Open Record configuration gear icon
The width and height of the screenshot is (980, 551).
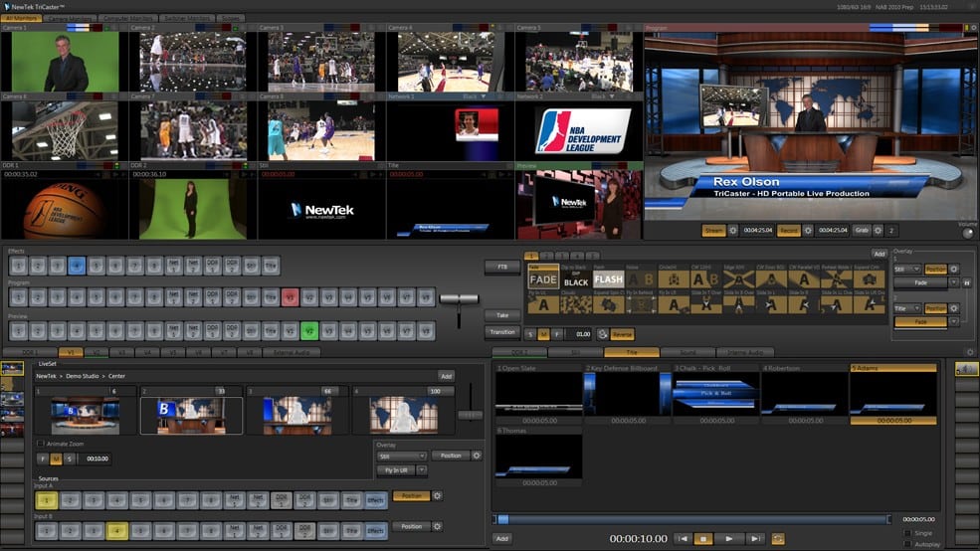click(x=808, y=231)
